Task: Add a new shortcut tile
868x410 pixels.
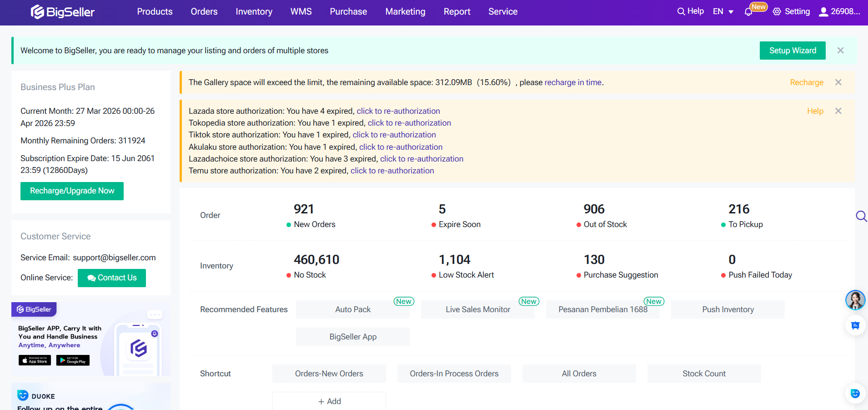Action: point(329,401)
